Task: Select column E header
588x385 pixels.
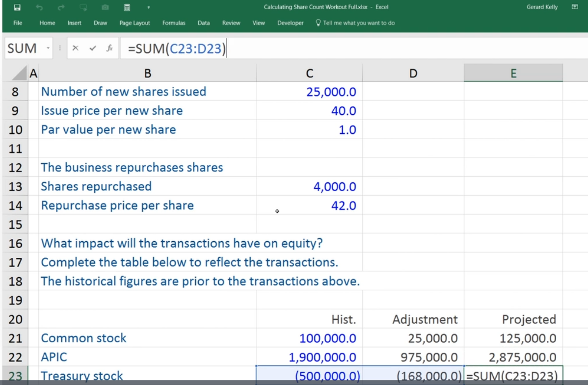Action: pyautogui.click(x=513, y=73)
